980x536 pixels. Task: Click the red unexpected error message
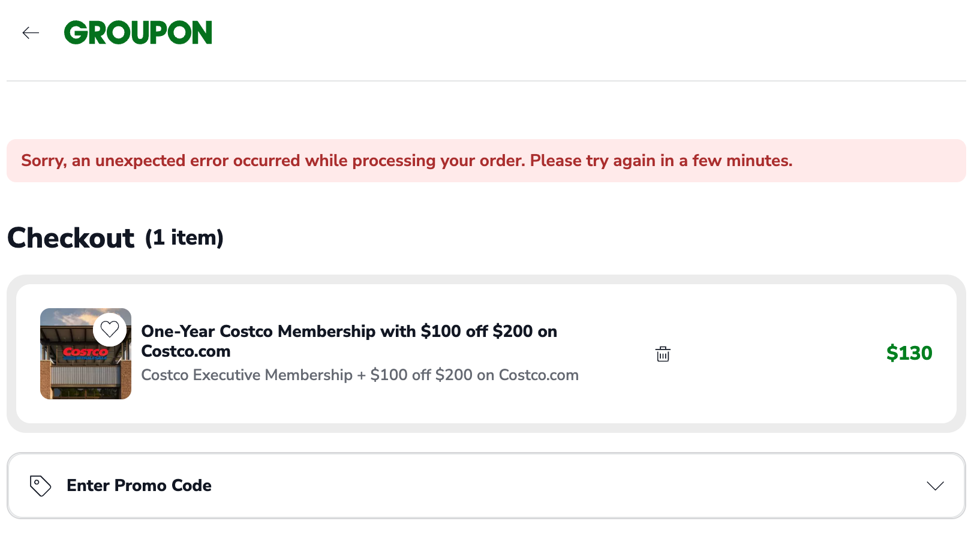[x=407, y=161]
